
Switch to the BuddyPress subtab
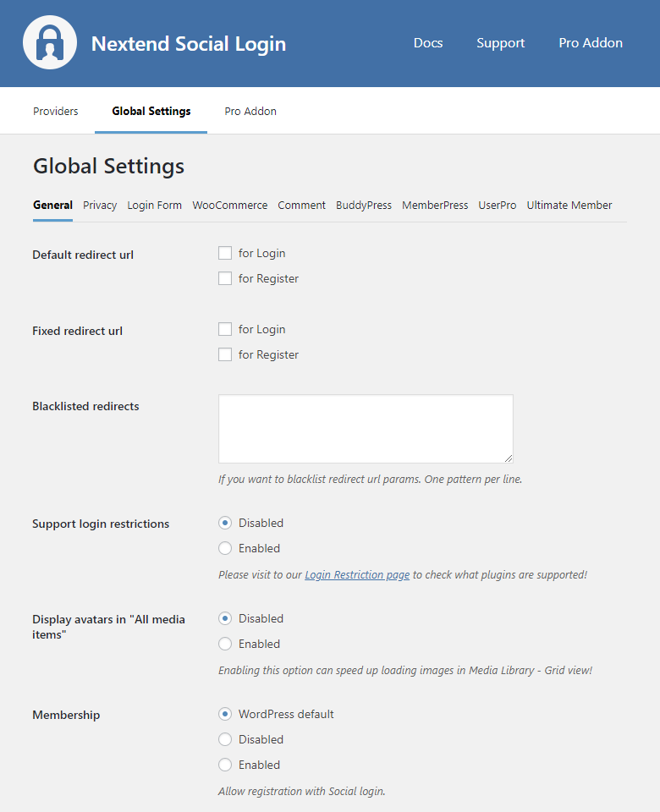[x=363, y=206]
